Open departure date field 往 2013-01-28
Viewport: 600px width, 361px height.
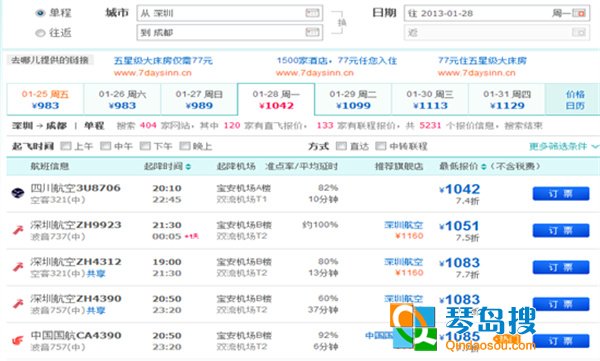click(497, 13)
